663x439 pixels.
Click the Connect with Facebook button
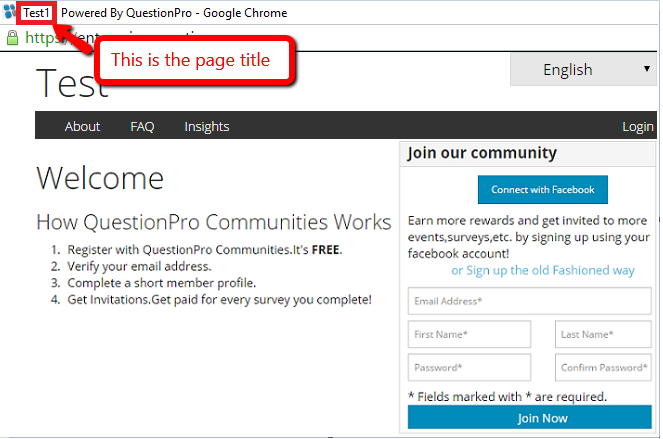(543, 189)
